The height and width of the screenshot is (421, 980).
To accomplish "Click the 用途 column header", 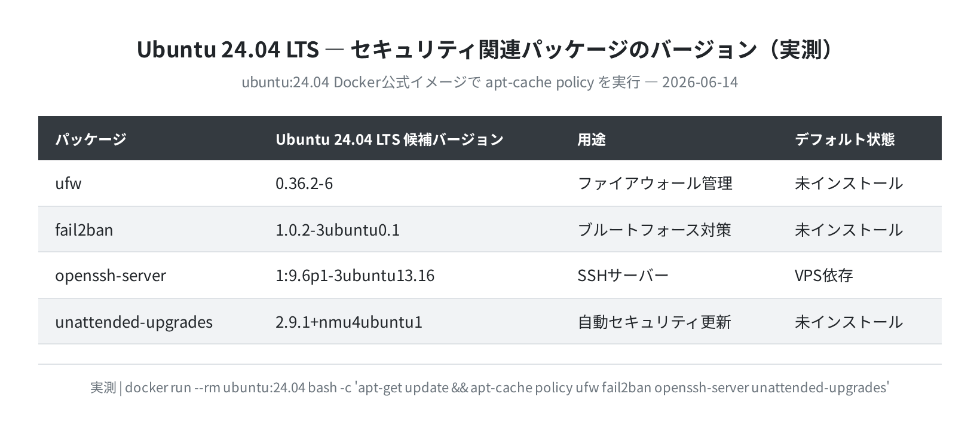I will (x=592, y=139).
